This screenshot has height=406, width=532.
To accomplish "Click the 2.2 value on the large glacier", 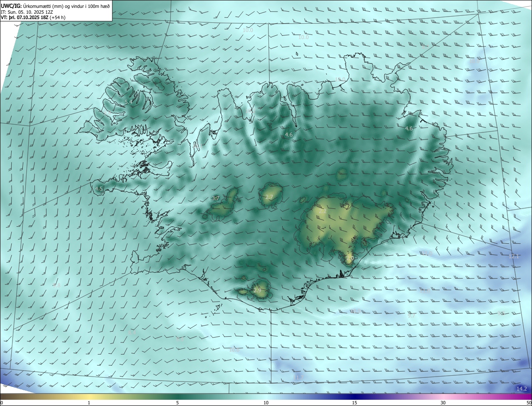I will [x=323, y=211].
